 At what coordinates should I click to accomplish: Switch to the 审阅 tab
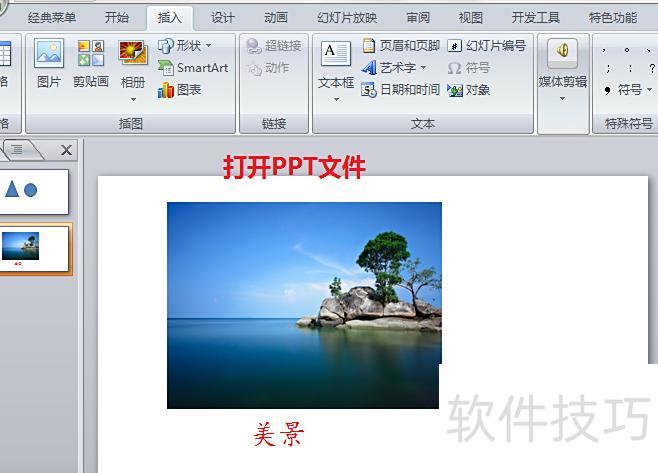[418, 18]
